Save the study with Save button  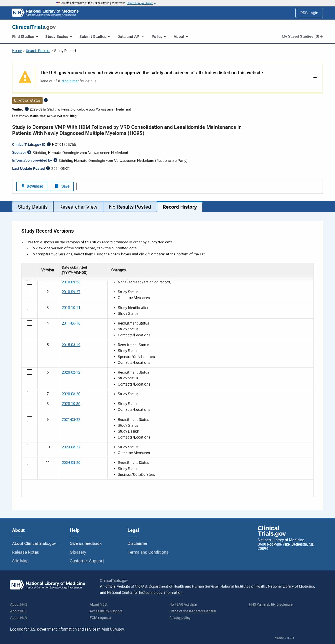coord(62,186)
